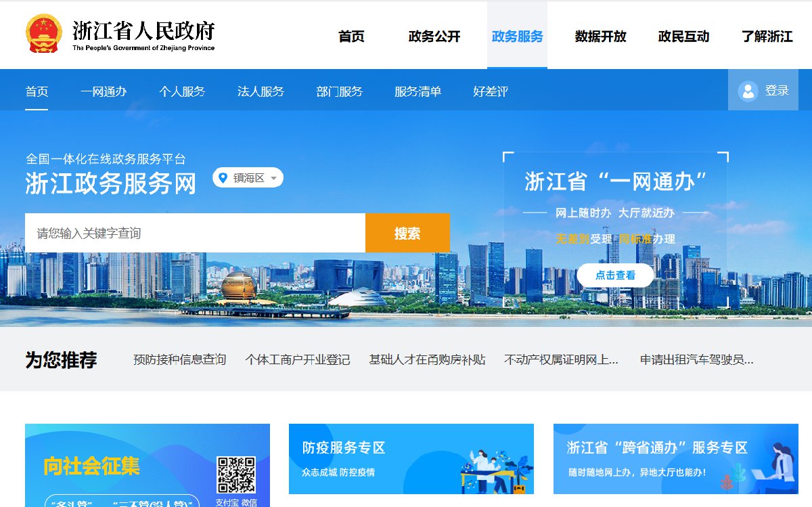Image resolution: width=812 pixels, height=507 pixels.
Task: Click the location pin icon beside 镇海区
Action: (223, 178)
